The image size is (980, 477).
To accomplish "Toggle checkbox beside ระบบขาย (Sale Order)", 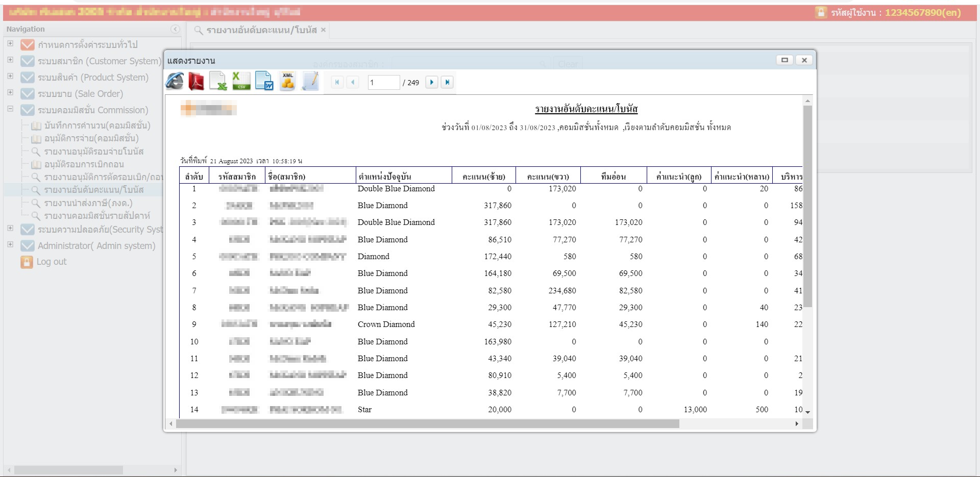I will tap(27, 94).
